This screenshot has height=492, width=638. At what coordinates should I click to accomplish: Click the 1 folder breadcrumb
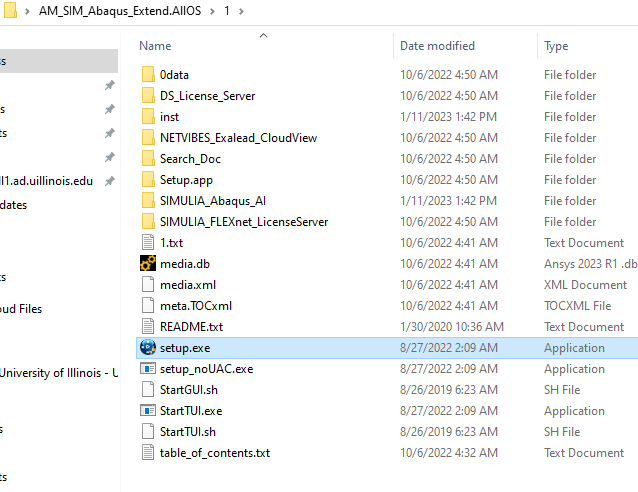[227, 11]
